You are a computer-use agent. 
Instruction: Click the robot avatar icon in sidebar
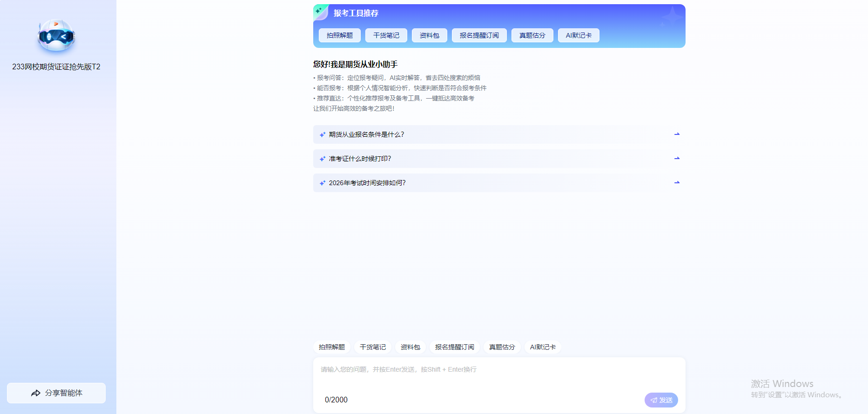coord(56,35)
